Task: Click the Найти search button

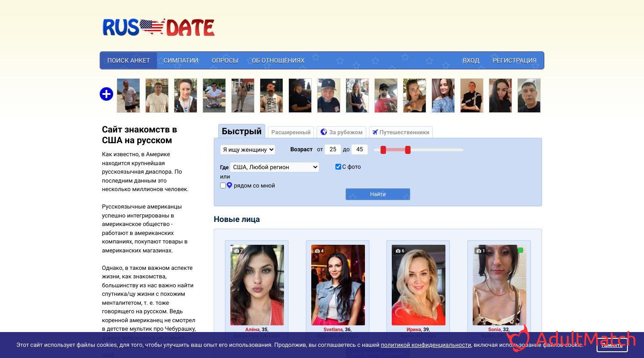Action: click(x=378, y=194)
